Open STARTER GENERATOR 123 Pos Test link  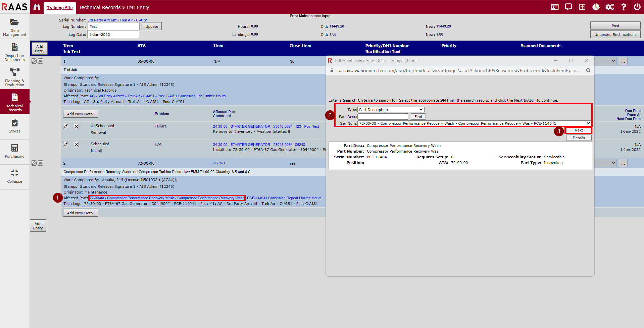pos(266,126)
